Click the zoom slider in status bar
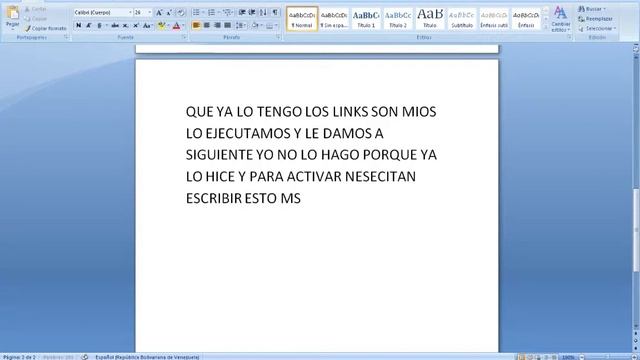The height and width of the screenshot is (360, 640). [608, 357]
